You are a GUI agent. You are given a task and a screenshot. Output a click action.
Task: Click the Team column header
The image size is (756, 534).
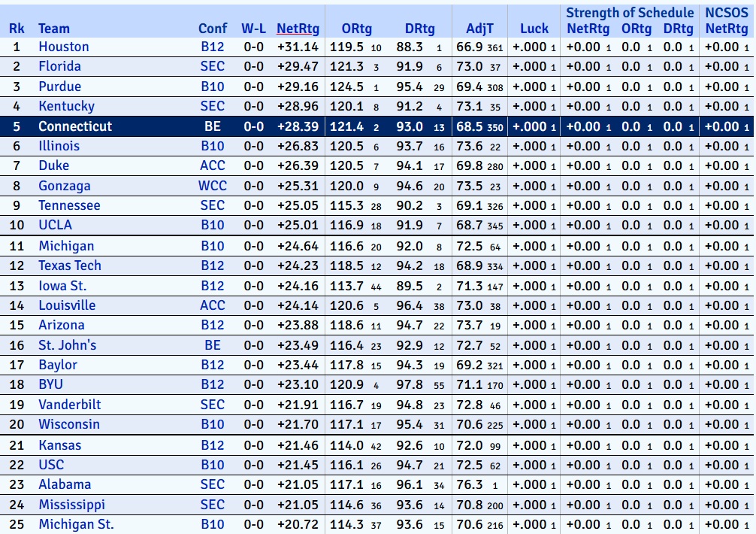pos(54,29)
